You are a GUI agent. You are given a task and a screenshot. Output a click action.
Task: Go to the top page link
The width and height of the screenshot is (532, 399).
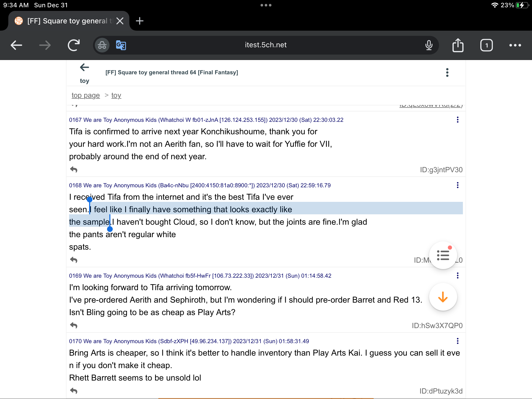(86, 95)
